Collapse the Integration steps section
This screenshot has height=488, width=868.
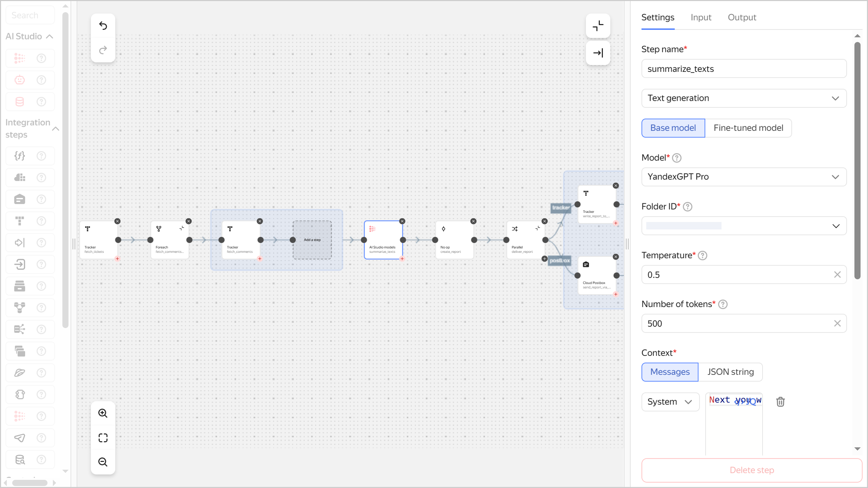[56, 129]
